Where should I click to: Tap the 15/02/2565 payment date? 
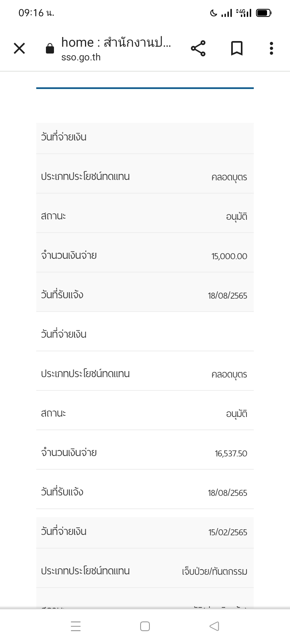(x=228, y=533)
